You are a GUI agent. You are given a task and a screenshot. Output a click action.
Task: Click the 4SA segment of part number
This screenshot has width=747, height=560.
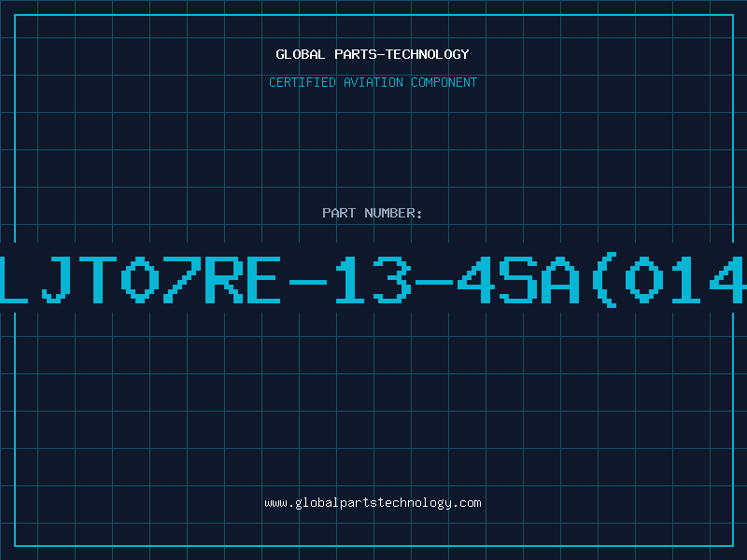[x=518, y=279]
